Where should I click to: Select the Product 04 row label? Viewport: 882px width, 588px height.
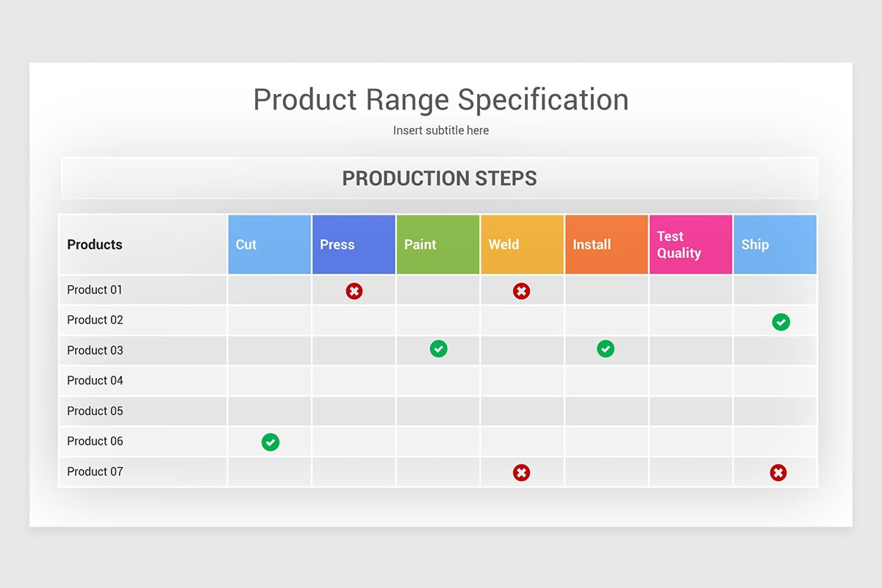tap(96, 381)
